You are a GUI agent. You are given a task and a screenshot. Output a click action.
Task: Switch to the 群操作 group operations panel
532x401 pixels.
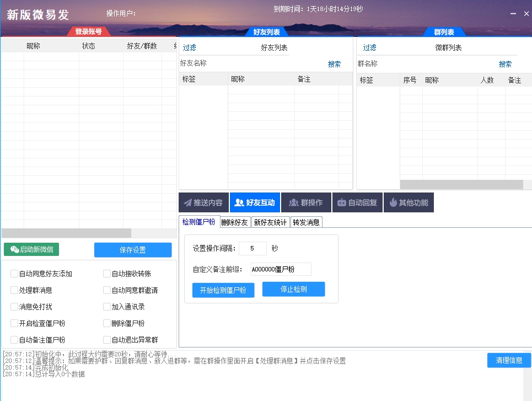click(x=307, y=202)
